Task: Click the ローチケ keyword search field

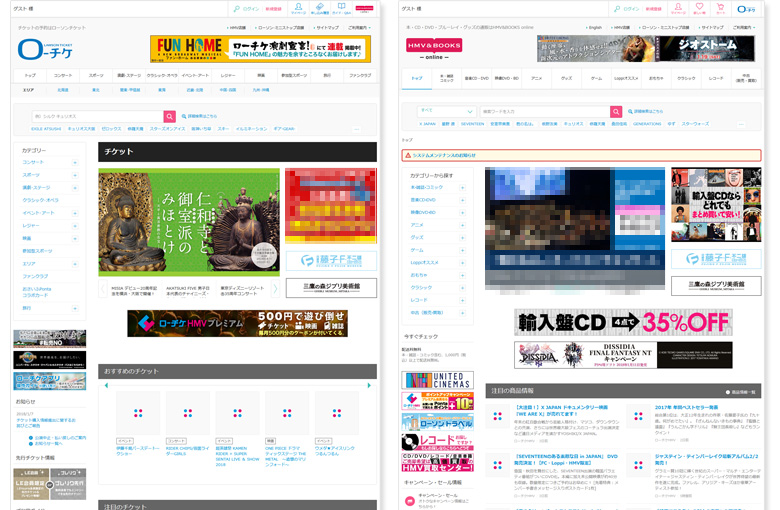Action: 98,116
